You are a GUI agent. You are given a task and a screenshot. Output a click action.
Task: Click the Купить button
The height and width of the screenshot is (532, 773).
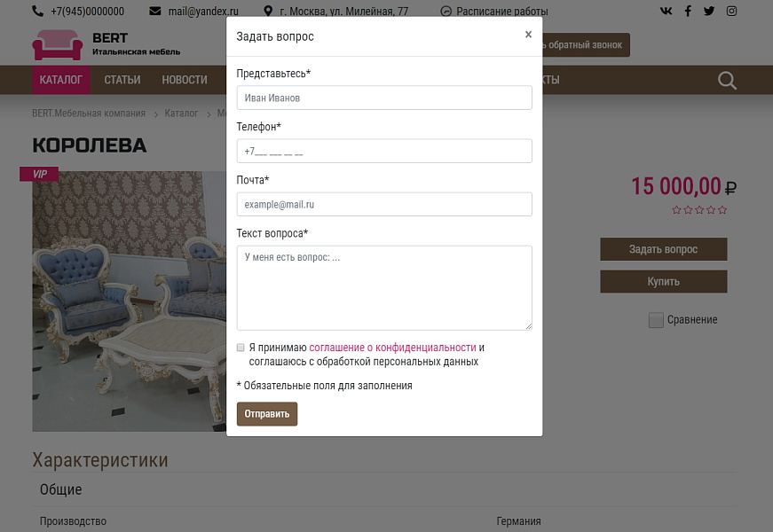click(x=663, y=282)
